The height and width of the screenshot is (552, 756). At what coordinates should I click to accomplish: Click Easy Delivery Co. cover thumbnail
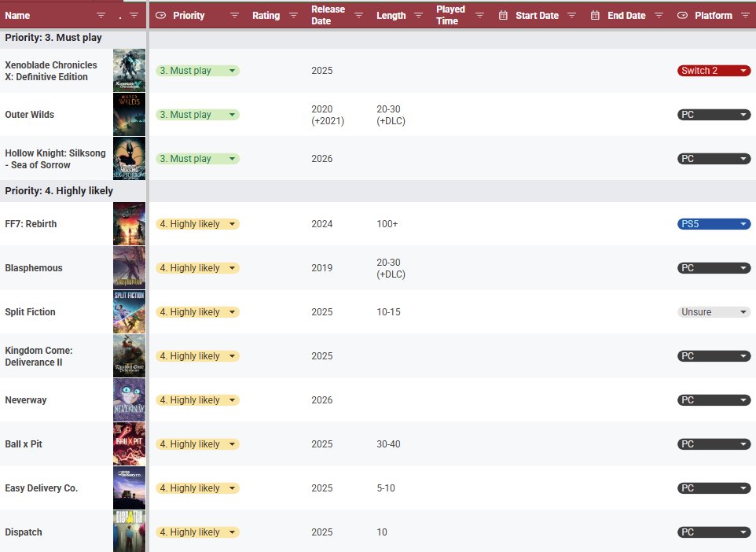[x=129, y=488]
